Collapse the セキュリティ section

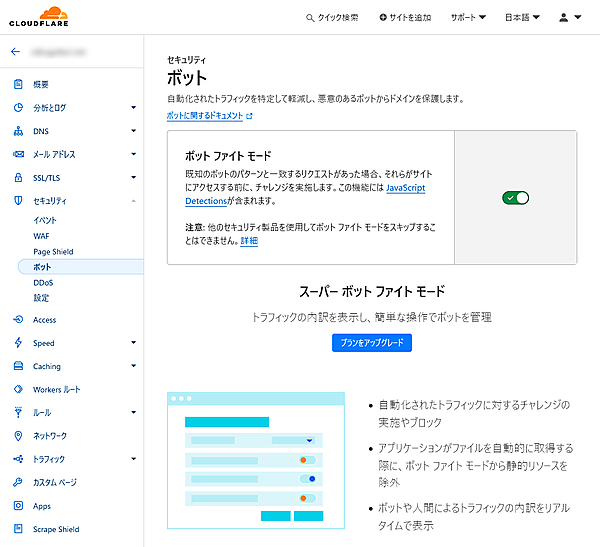coord(133,201)
